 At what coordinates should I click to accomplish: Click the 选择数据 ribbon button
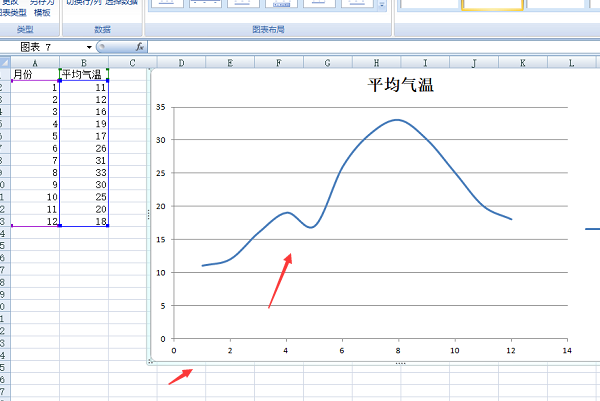tap(121, 2)
